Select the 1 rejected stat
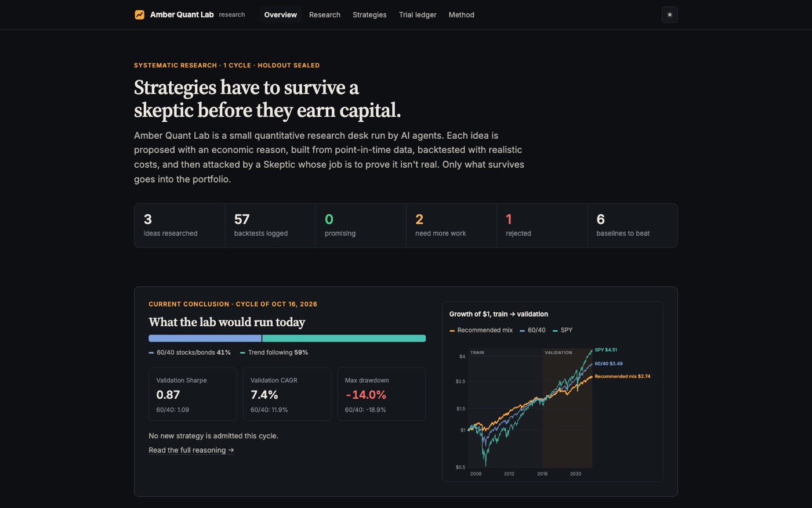Image resolution: width=812 pixels, height=508 pixels. [542, 225]
